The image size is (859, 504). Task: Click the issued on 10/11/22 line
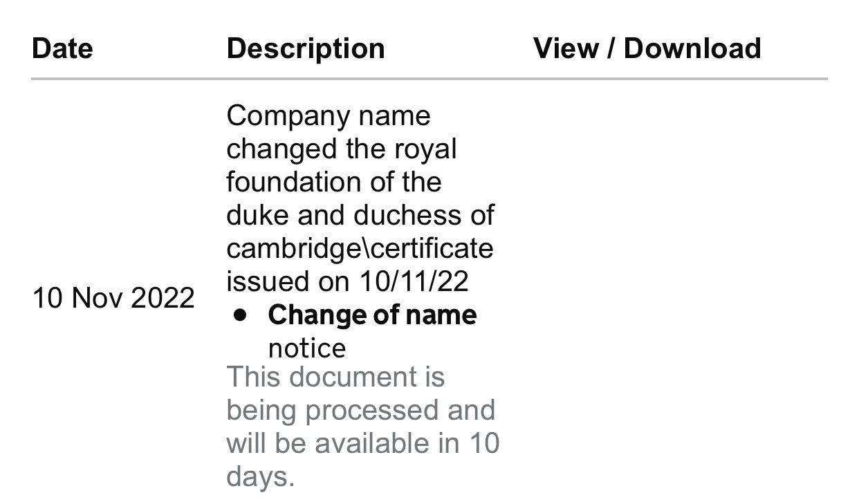point(347,282)
